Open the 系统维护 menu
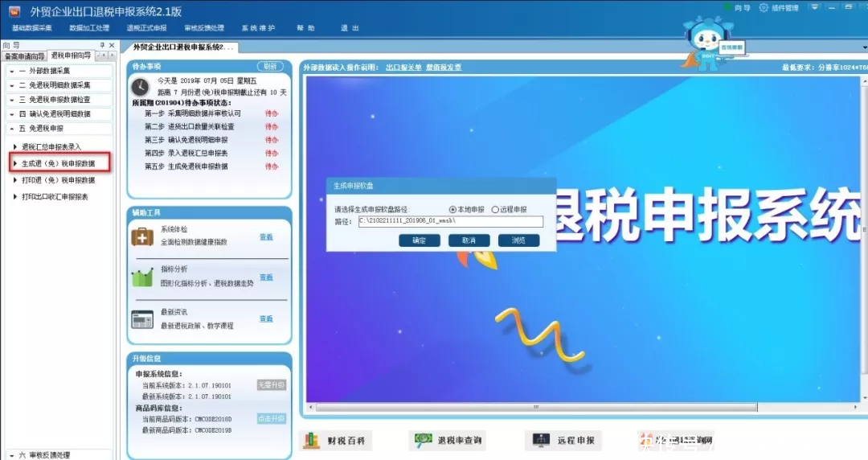The image size is (868, 460). pos(258,28)
